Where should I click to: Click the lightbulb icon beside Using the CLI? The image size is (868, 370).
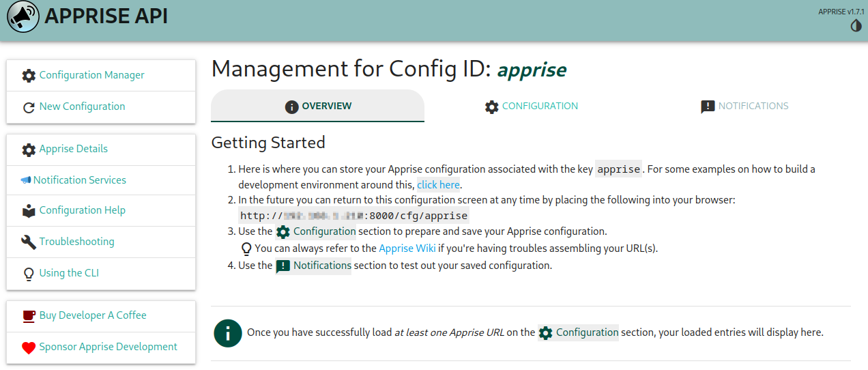[x=29, y=274]
